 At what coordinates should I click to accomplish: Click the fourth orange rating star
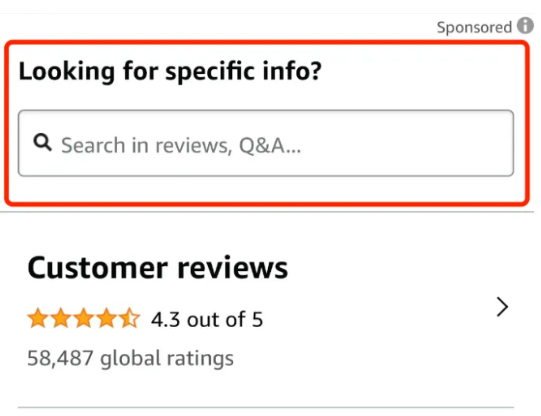point(107,318)
